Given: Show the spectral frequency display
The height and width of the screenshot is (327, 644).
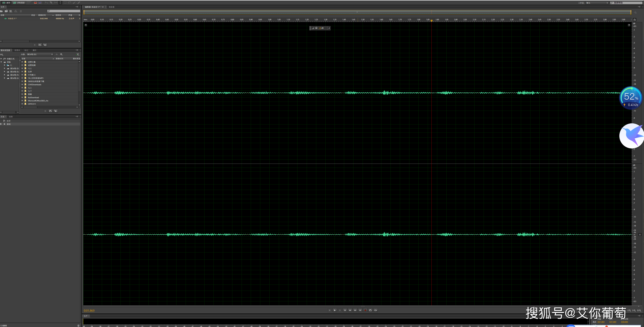Looking at the screenshot, I should [x=36, y=3].
